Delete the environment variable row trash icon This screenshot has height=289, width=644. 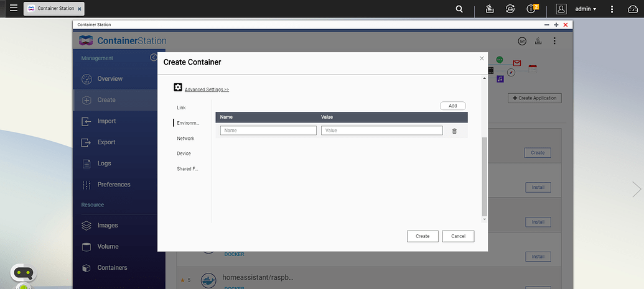(454, 131)
